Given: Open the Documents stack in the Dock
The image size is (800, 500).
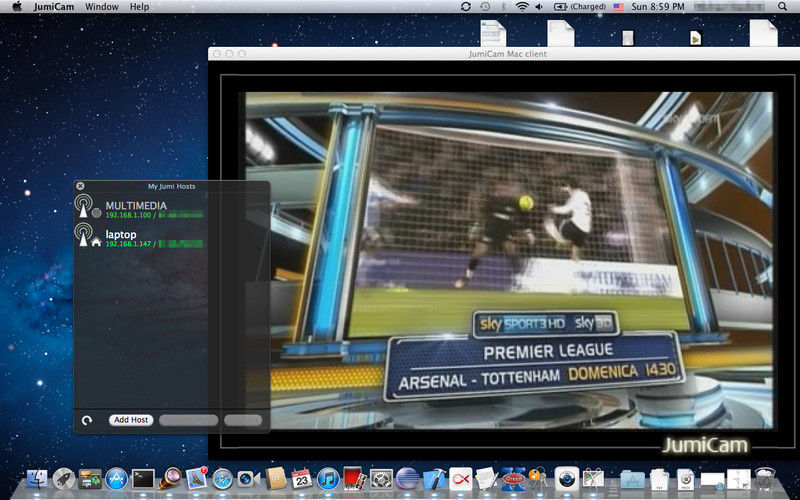Looking at the screenshot, I should coord(659,480).
